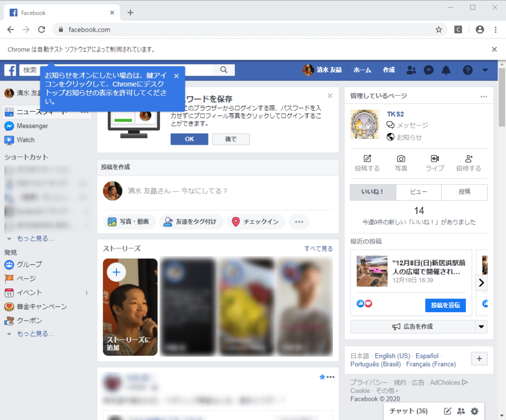Show next recent post with the arrow

coord(481,283)
